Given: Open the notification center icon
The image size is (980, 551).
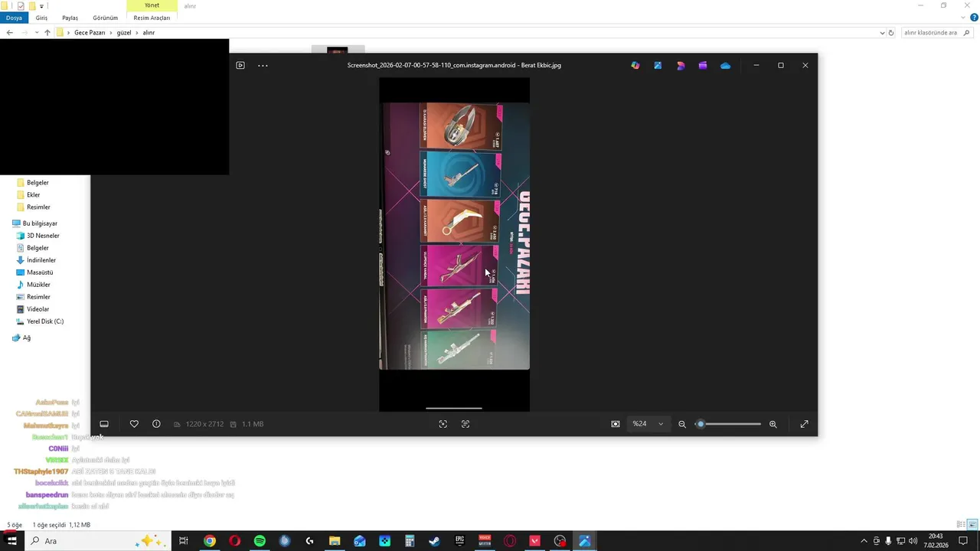Looking at the screenshot, I should [963, 541].
